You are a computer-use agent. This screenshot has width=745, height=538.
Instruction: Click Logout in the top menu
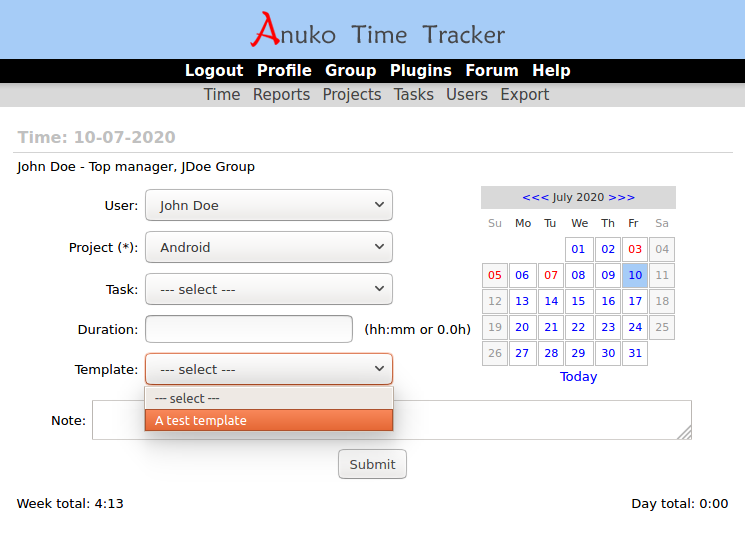214,70
